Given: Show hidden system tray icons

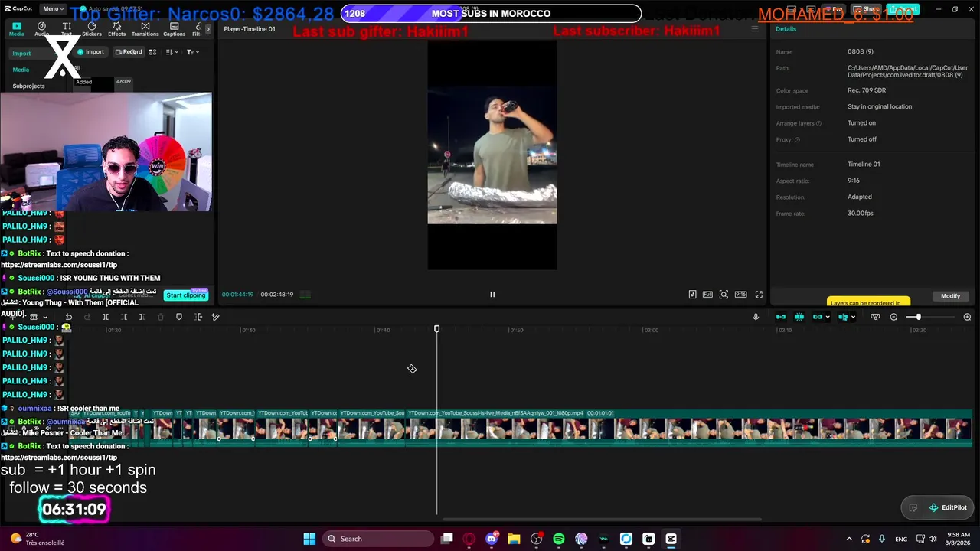Looking at the screenshot, I should coord(848,539).
